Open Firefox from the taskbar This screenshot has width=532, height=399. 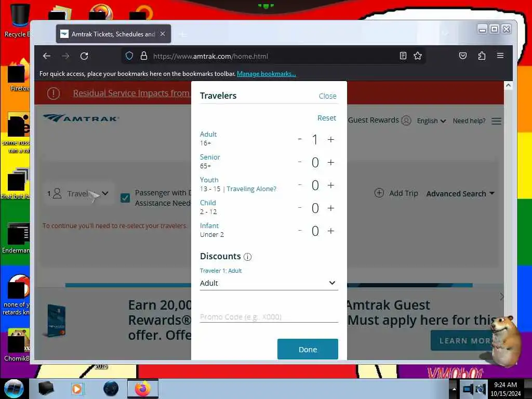pos(143,389)
